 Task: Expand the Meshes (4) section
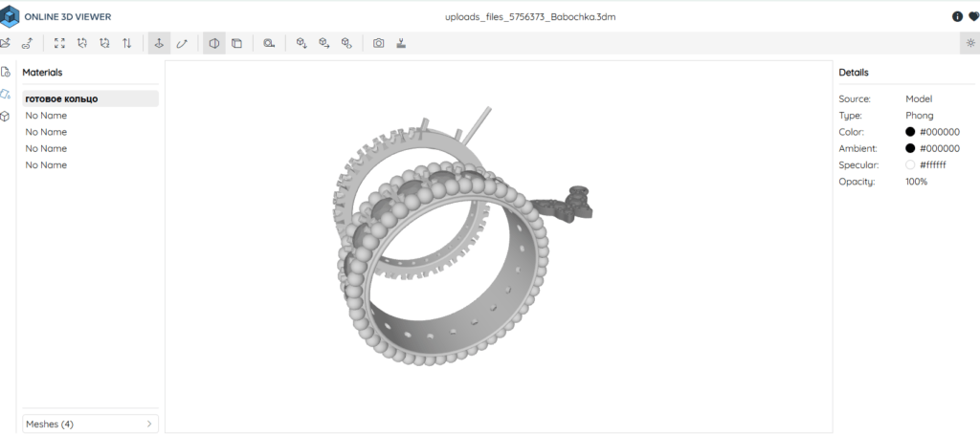(x=91, y=424)
